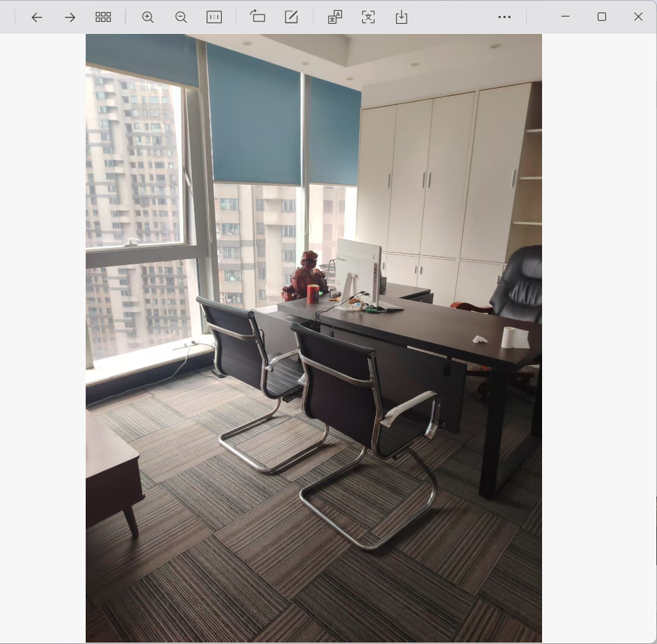Save the image with download icon
This screenshot has width=657, height=644.
click(x=401, y=17)
